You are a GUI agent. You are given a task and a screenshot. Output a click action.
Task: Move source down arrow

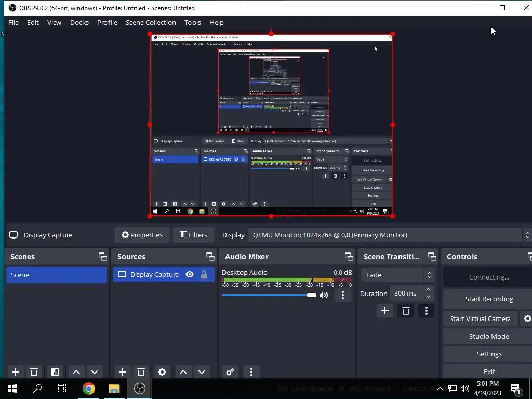[202, 372]
